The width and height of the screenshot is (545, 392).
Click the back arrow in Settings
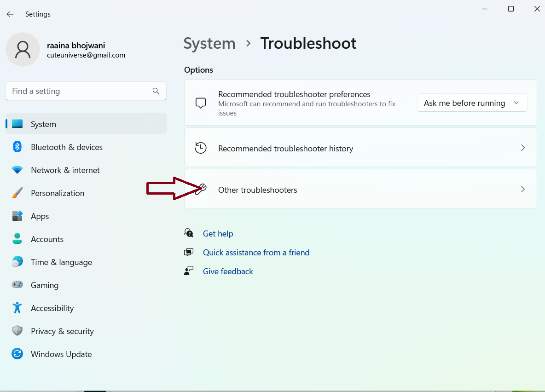10,14
